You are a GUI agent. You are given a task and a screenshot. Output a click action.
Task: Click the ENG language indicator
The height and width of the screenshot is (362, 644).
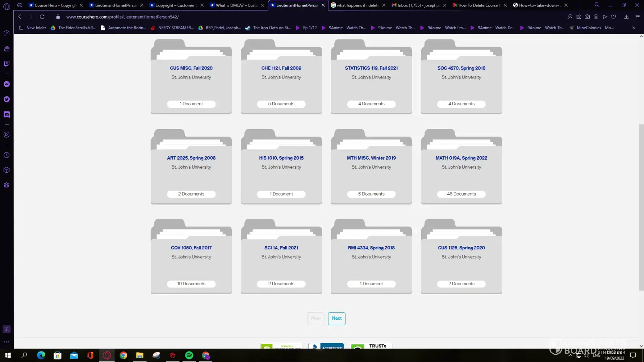[596, 355]
